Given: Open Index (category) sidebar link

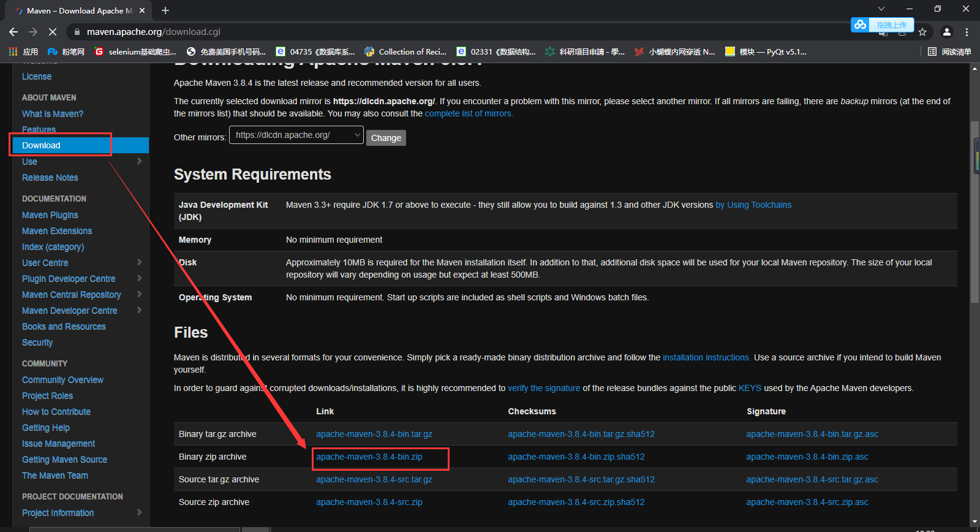Looking at the screenshot, I should [53, 247].
